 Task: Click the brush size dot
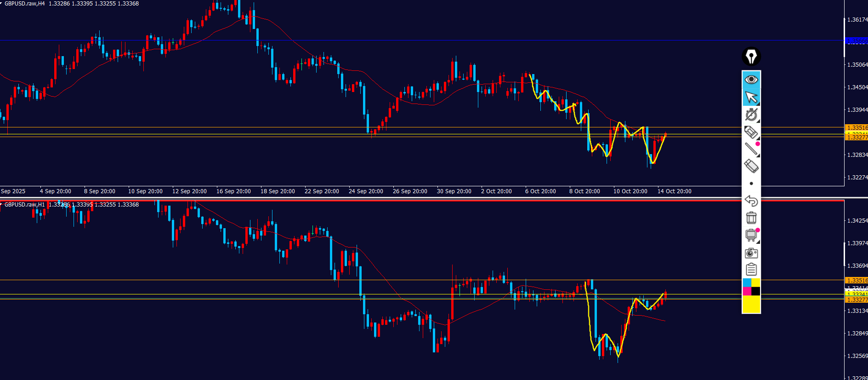[x=751, y=184]
